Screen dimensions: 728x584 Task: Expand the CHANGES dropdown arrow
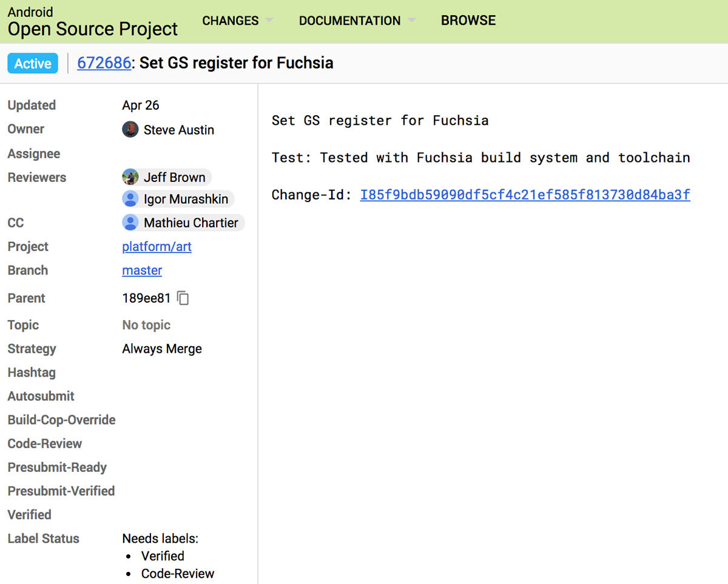tap(269, 21)
